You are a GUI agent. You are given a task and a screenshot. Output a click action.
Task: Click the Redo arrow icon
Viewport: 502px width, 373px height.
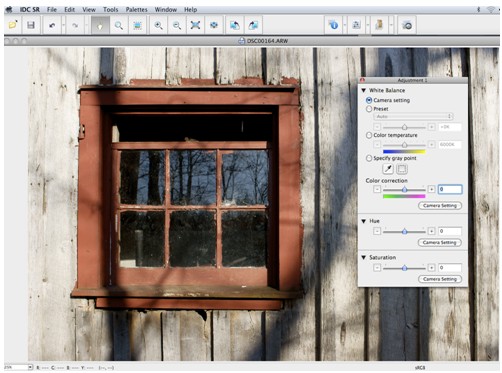point(75,25)
